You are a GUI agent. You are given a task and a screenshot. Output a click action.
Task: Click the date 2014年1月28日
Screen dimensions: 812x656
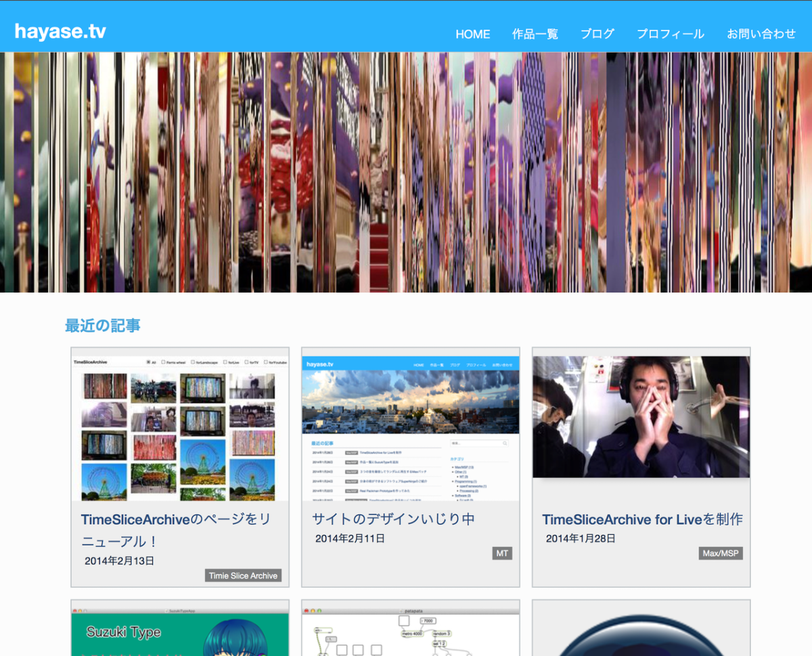[x=581, y=539]
